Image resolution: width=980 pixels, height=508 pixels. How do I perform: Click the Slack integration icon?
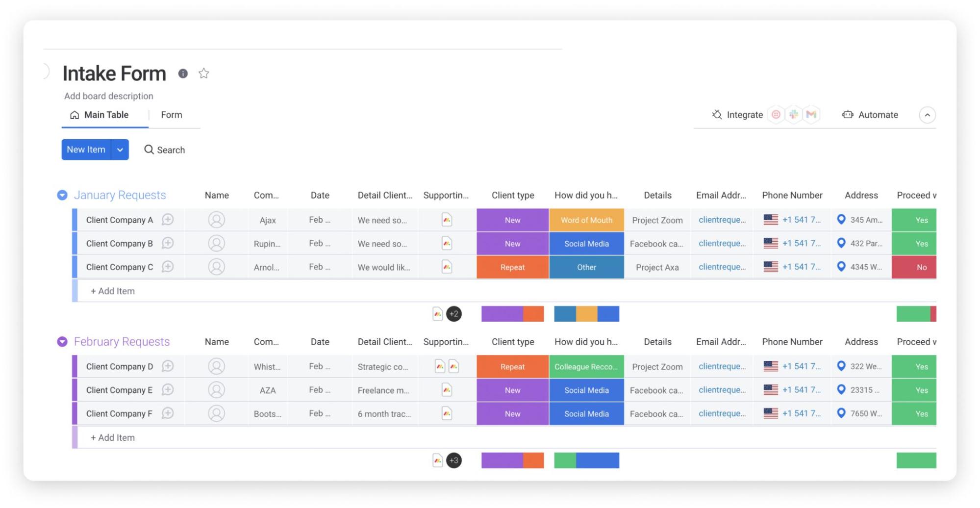[x=793, y=115]
